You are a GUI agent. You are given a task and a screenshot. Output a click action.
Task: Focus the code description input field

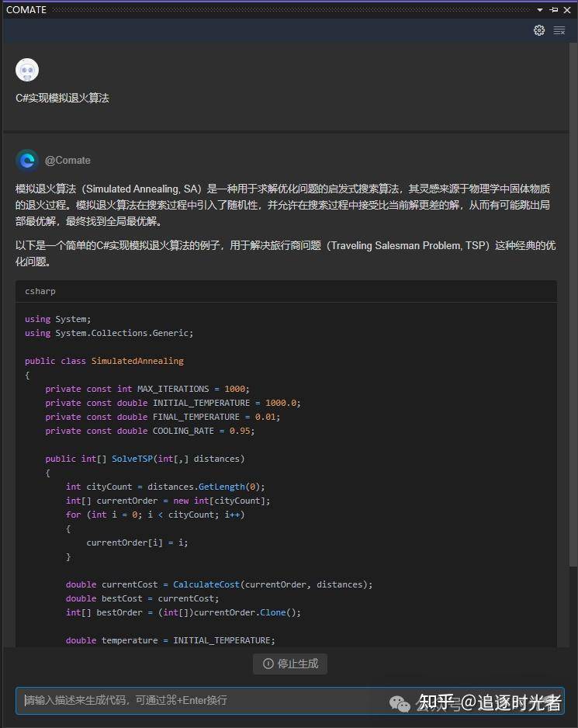pos(289,700)
